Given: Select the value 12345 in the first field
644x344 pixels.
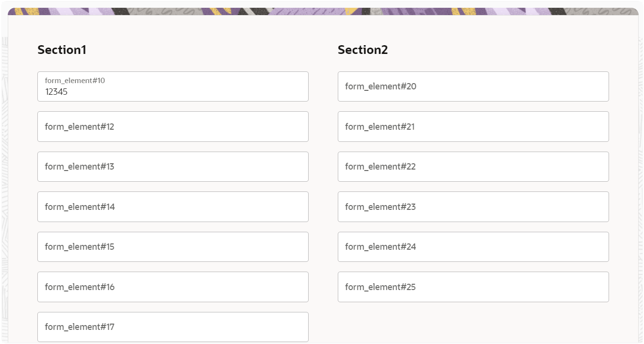Looking at the screenshot, I should pyautogui.click(x=55, y=91).
